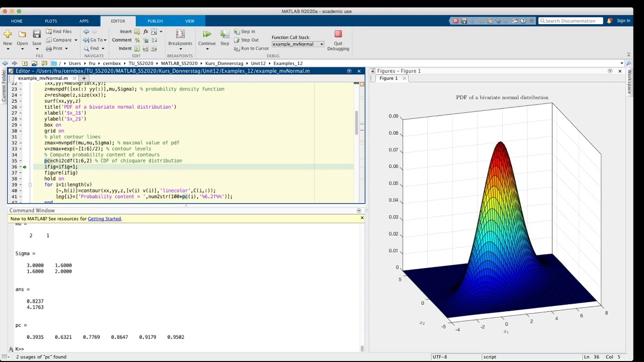Select the EDITOR ribbon tab
Image resolution: width=644 pixels, height=362 pixels.
(x=118, y=21)
